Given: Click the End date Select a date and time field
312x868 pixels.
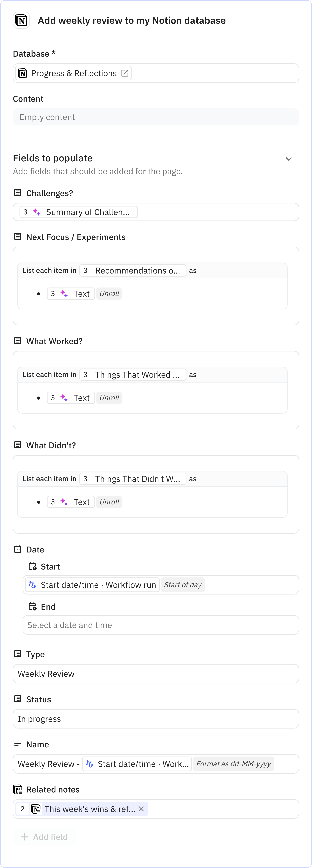Looking at the screenshot, I should (161, 625).
